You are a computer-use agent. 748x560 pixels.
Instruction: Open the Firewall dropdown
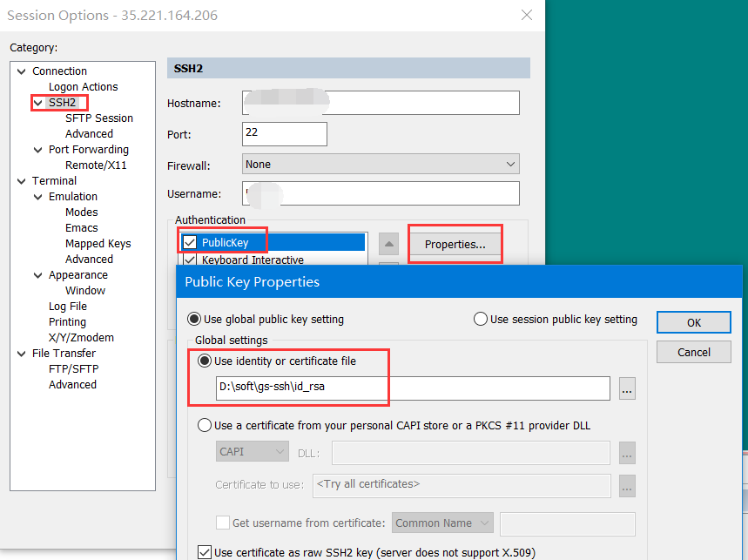(x=381, y=164)
